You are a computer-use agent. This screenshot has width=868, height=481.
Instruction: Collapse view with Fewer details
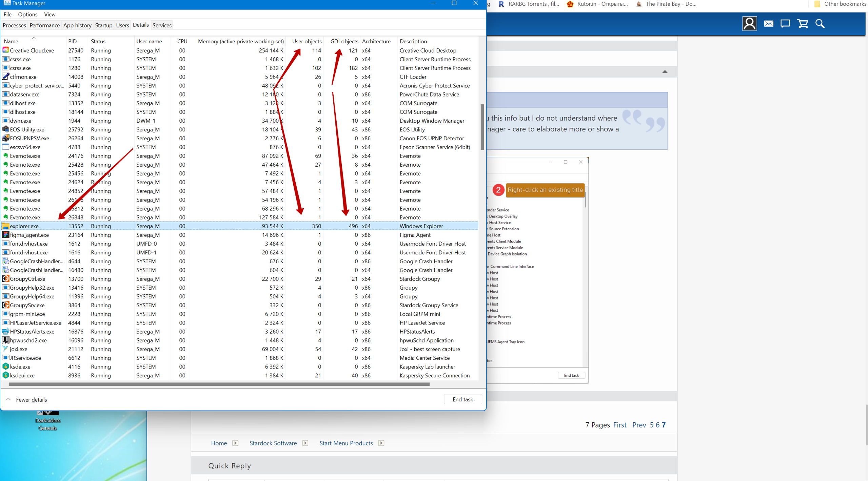26,400
